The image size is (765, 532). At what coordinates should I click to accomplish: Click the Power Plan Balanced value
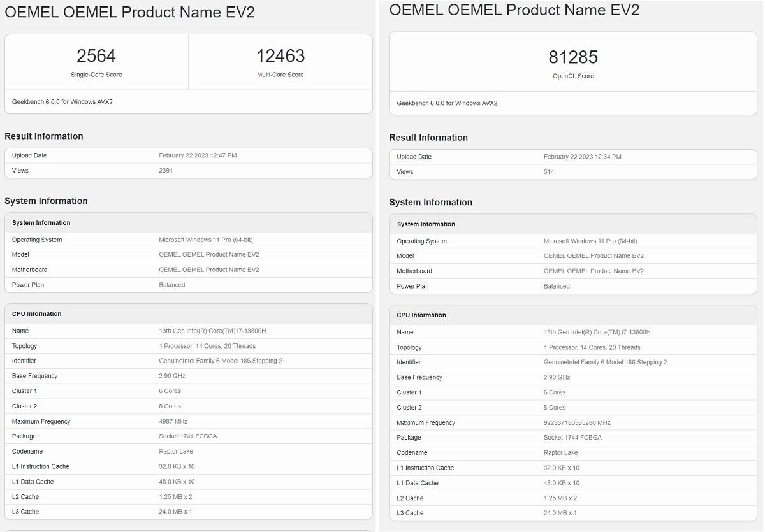(x=170, y=285)
